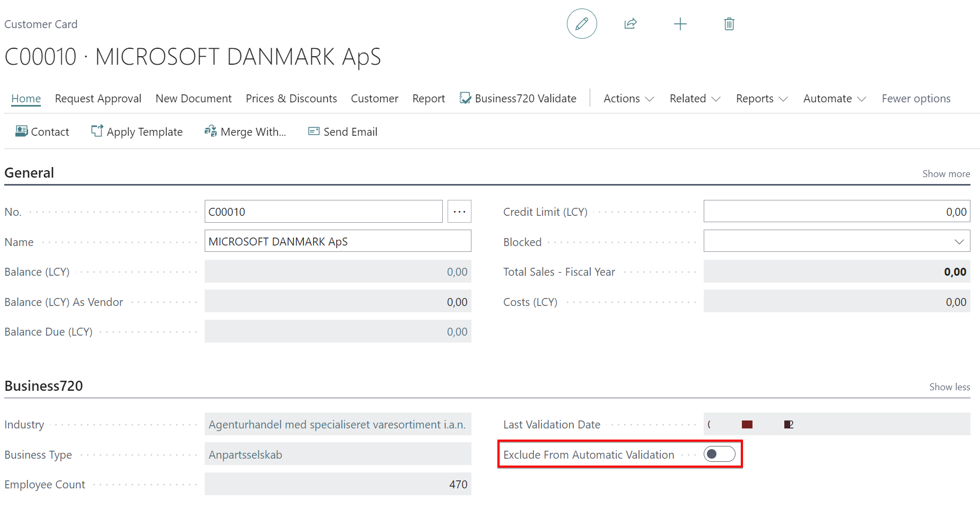Click the Balance (LCY) value

coord(338,271)
